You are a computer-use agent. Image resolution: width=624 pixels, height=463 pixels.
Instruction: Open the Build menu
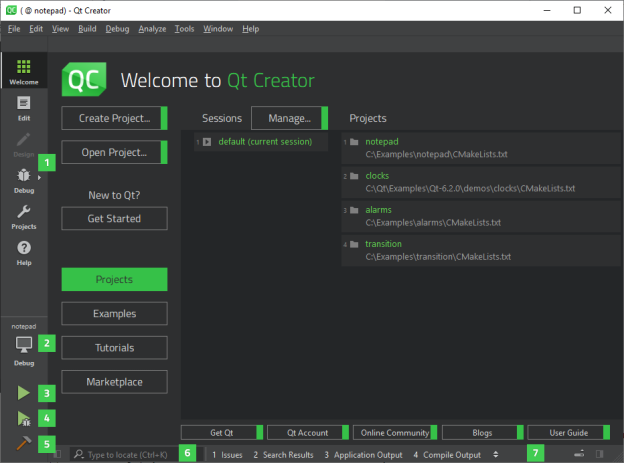87,29
